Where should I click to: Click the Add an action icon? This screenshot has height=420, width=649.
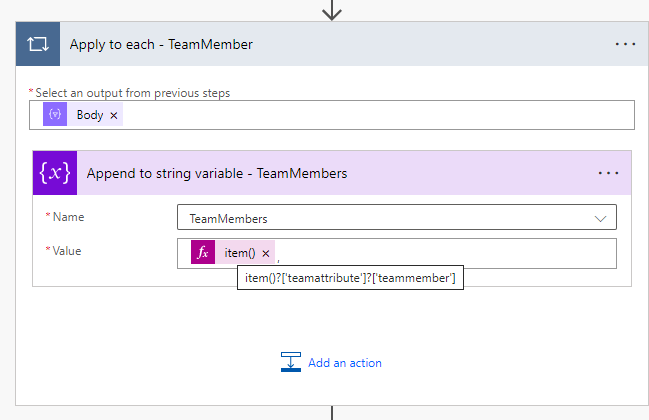click(291, 362)
